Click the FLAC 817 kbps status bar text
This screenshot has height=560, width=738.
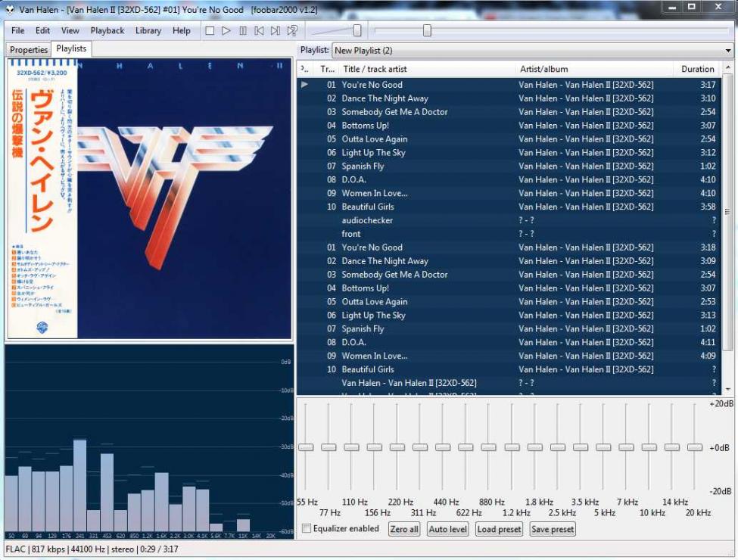(92, 549)
